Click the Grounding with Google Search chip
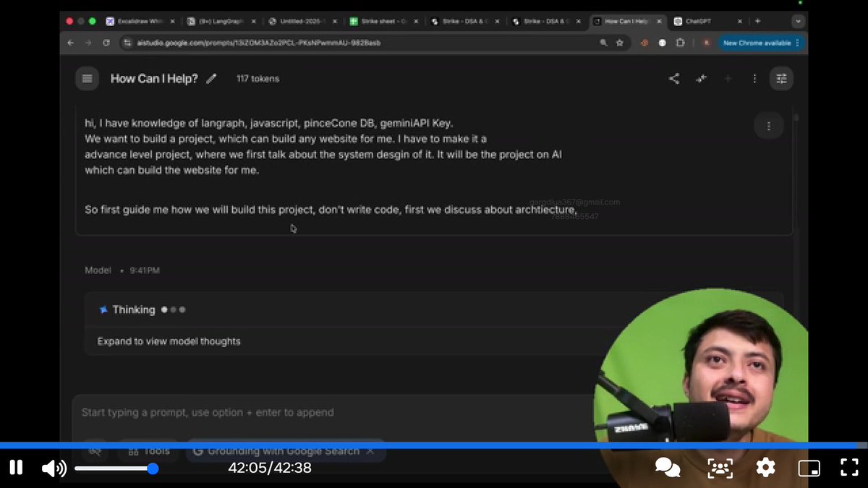The image size is (868, 488). pos(286,451)
